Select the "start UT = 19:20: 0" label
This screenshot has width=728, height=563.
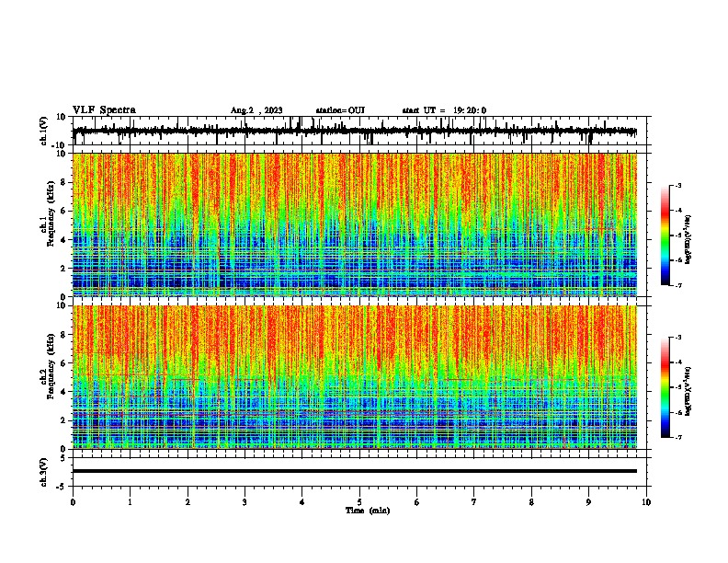point(444,110)
